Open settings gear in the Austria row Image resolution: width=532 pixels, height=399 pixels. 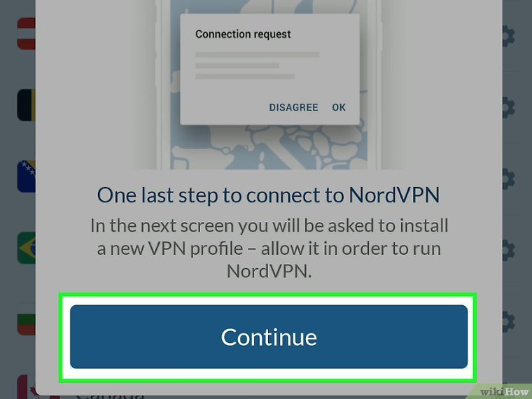[509, 35]
